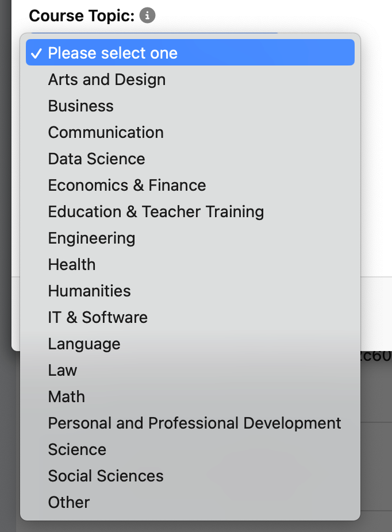The height and width of the screenshot is (532, 392).
Task: Click the Course Topic dropdown field edge
Action: pos(155,33)
